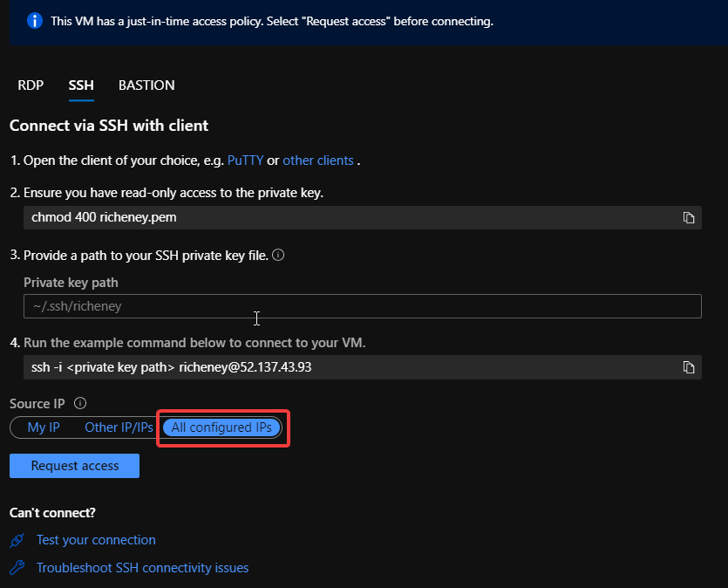Open the Test your connection link

coord(96,541)
